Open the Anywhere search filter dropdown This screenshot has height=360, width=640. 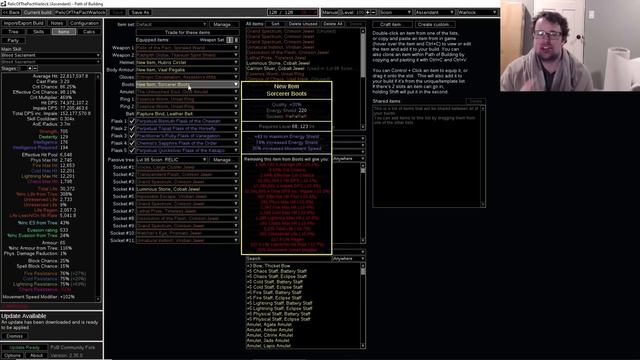pos(349,258)
